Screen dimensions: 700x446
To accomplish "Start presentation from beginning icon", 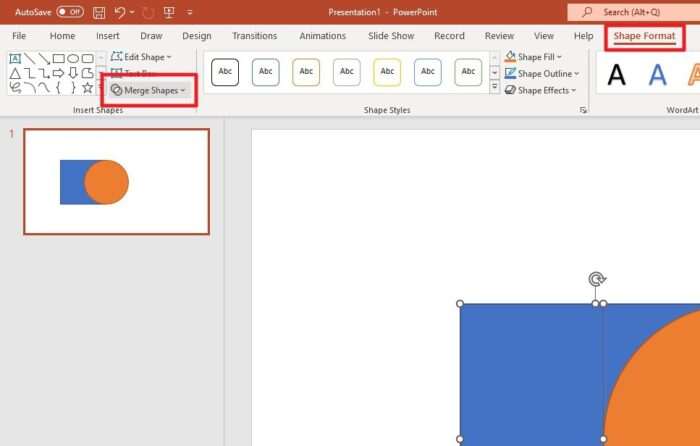I will coord(169,13).
